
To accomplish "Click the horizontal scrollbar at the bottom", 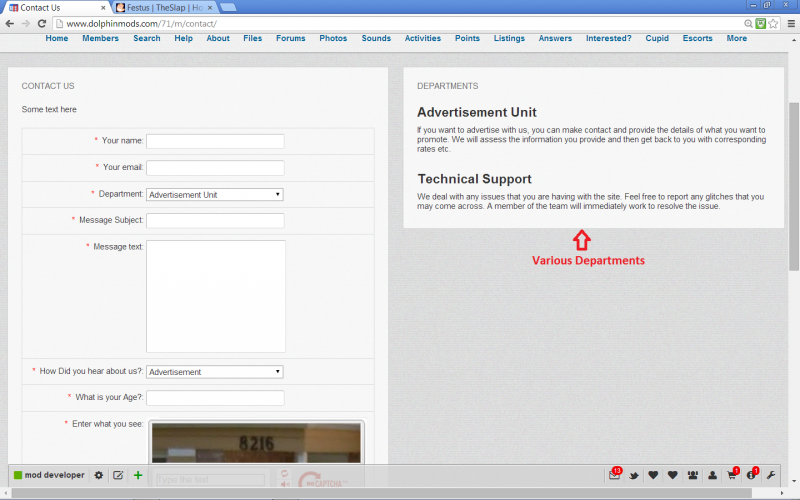I will point(382,493).
